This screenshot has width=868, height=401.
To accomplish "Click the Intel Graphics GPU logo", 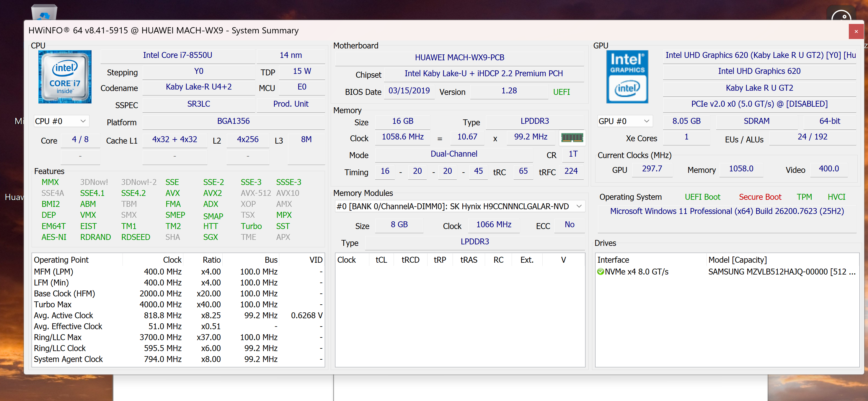I will point(627,77).
